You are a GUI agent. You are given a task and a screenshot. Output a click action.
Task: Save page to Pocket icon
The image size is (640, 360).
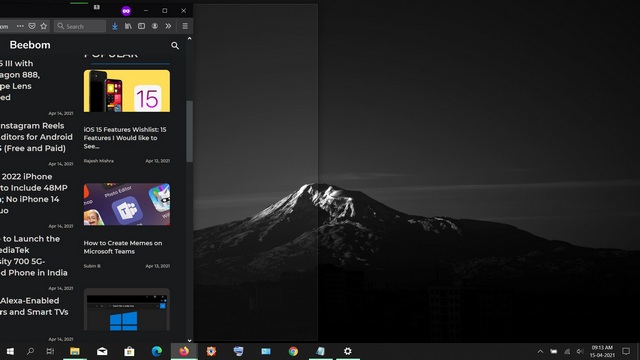coord(32,26)
